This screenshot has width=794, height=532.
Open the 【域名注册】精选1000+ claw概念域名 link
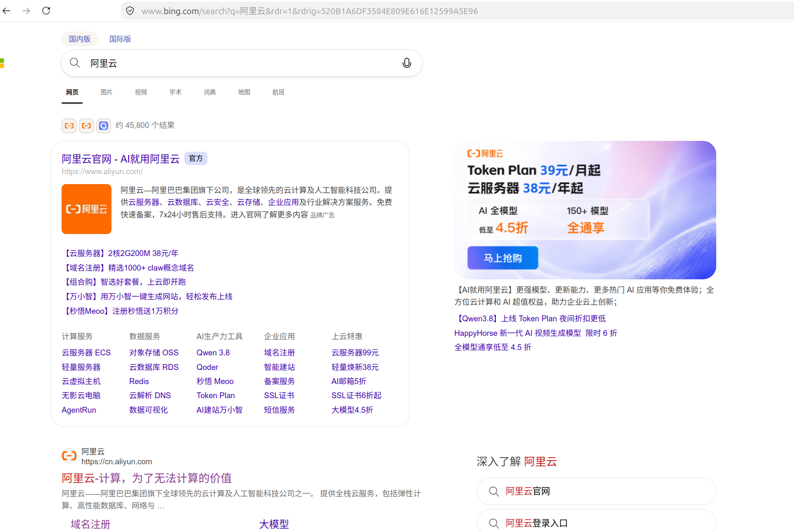(128, 268)
